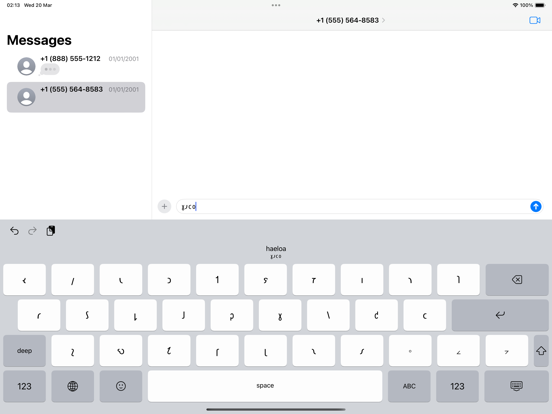Check the Wi-Fi status icon
This screenshot has width=552, height=414.
pyautogui.click(x=515, y=5)
